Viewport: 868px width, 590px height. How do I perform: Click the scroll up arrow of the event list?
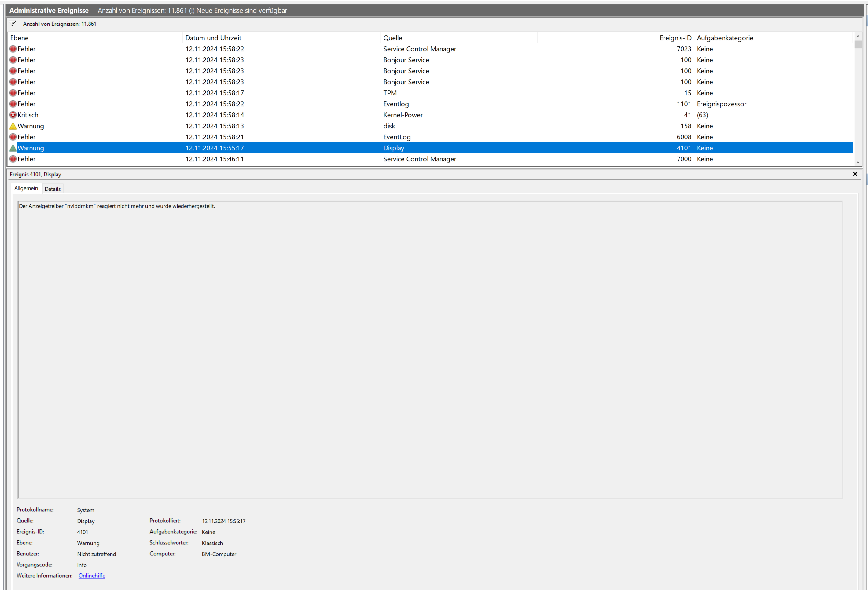coord(858,36)
